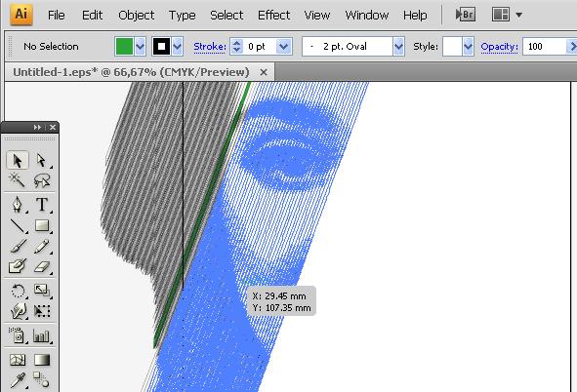Pick the Eyedropper tool
577x392 pixels.
17,380
